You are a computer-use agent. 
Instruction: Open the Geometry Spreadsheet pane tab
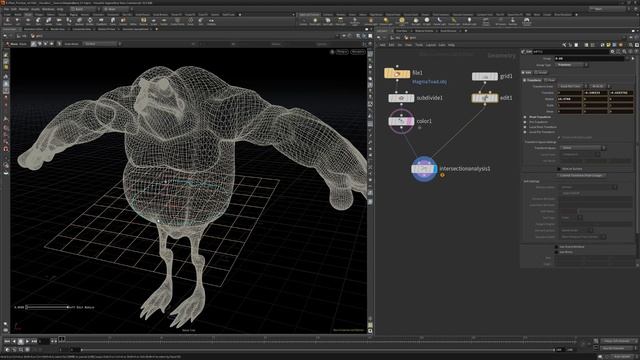pyautogui.click(x=136, y=29)
